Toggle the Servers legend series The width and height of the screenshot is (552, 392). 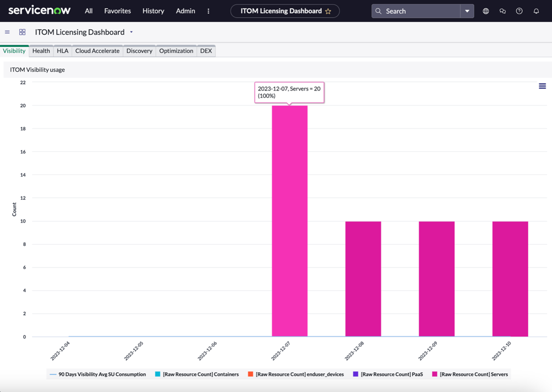point(470,374)
